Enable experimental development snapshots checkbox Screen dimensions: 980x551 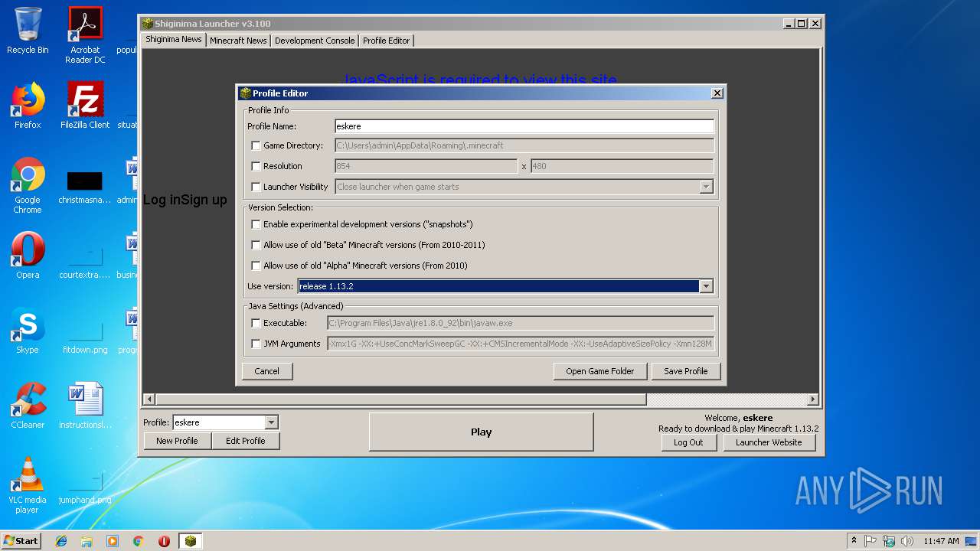(x=256, y=224)
